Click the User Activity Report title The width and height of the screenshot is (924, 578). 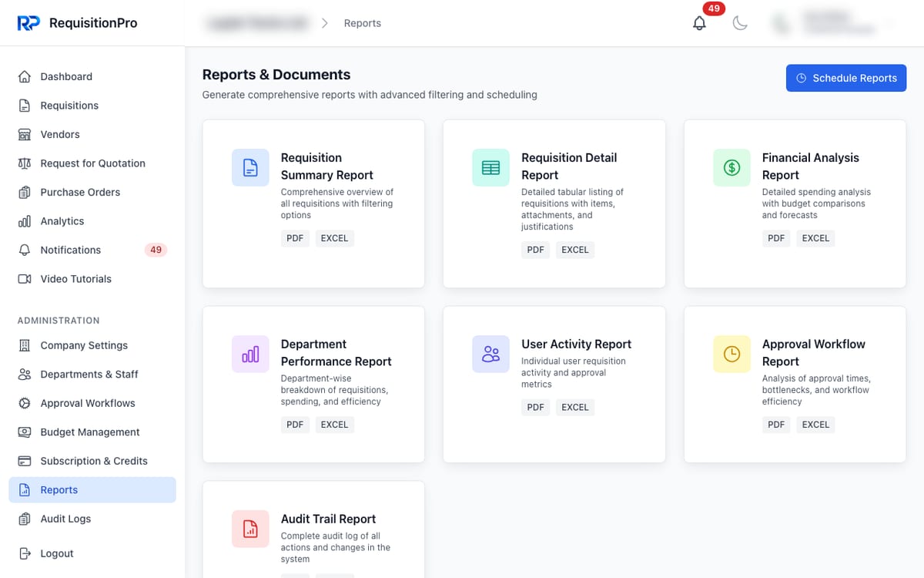coord(576,344)
